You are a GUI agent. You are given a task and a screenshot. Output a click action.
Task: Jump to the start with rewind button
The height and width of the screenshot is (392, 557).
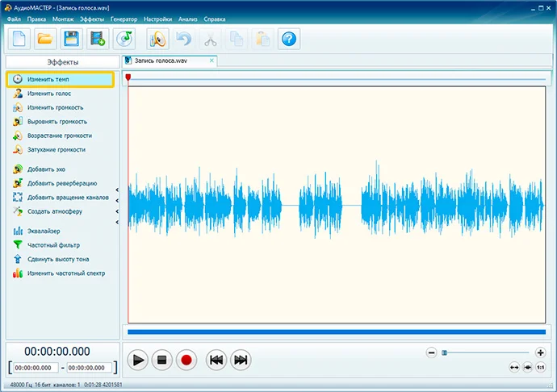click(x=216, y=361)
